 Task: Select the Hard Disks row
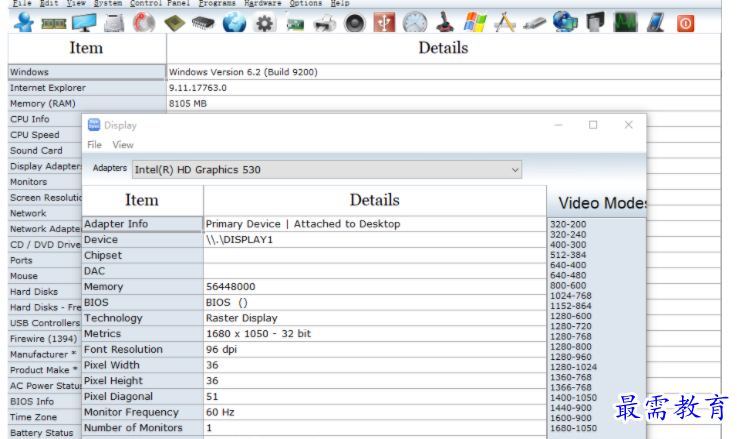45,291
